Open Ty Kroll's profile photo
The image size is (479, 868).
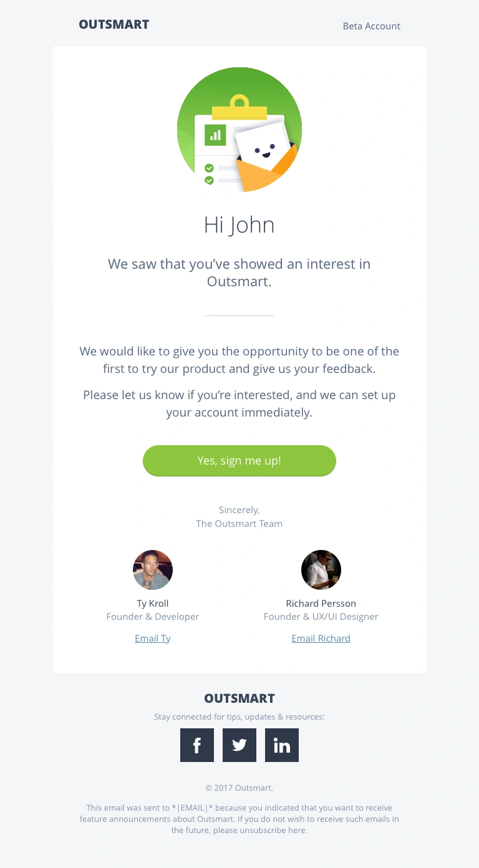point(152,569)
